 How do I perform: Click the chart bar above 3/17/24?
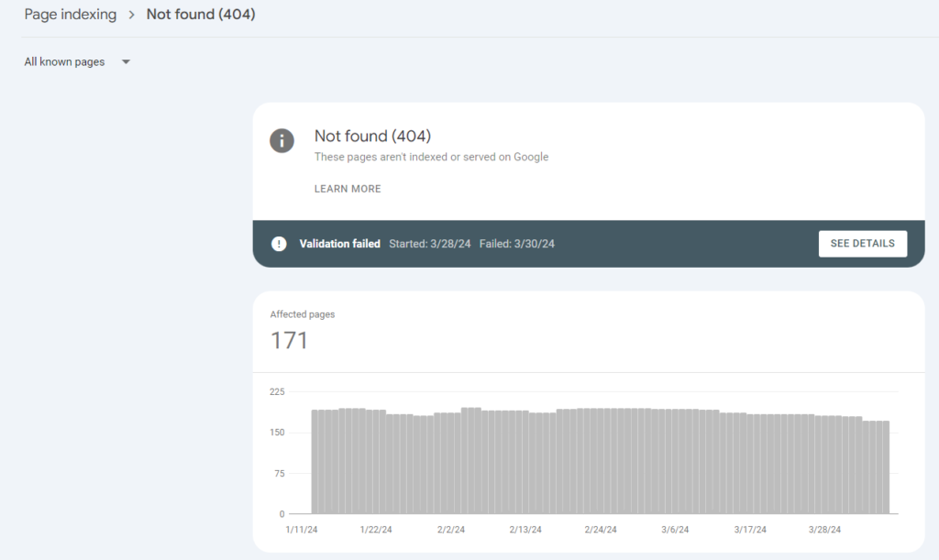[750, 464]
